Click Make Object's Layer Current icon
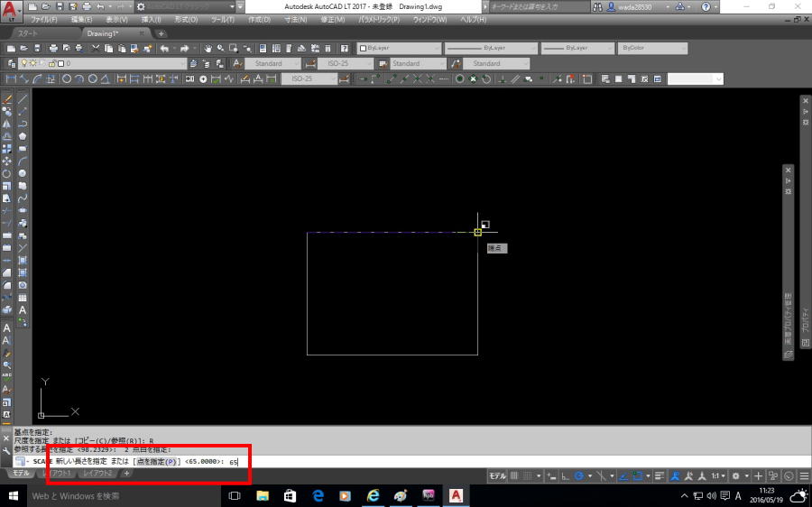812x507 pixels. coord(193,63)
